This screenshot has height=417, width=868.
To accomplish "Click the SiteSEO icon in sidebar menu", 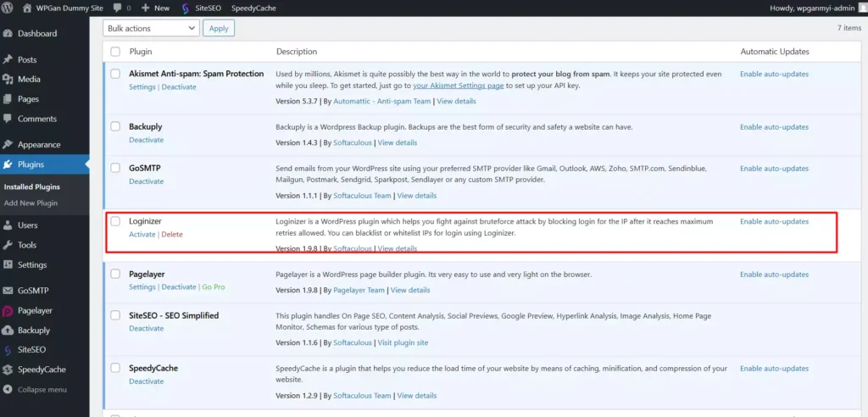I will [8, 350].
